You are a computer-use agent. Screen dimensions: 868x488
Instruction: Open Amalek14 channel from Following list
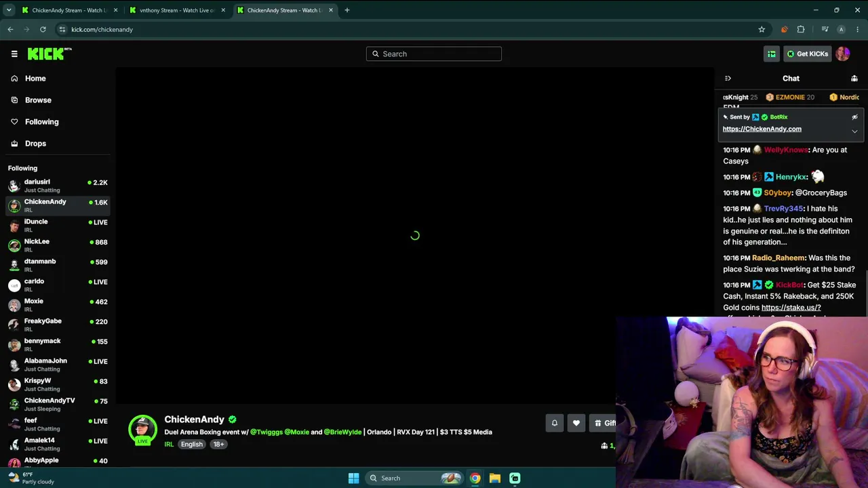58,444
